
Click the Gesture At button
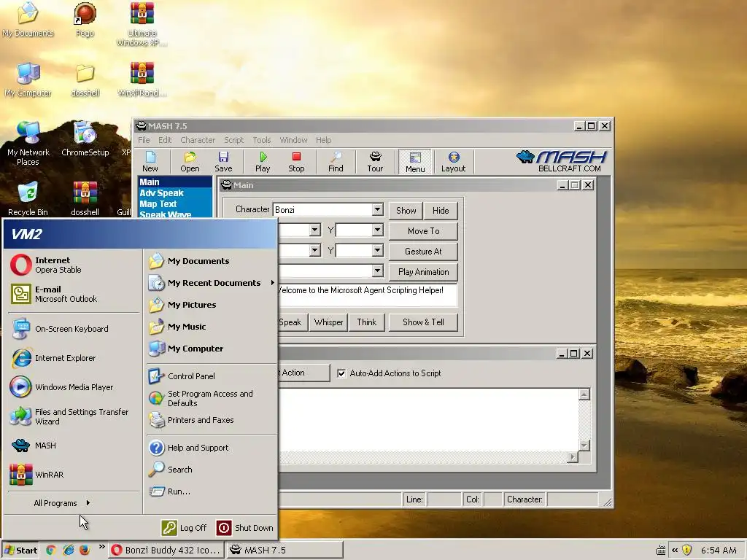(424, 252)
